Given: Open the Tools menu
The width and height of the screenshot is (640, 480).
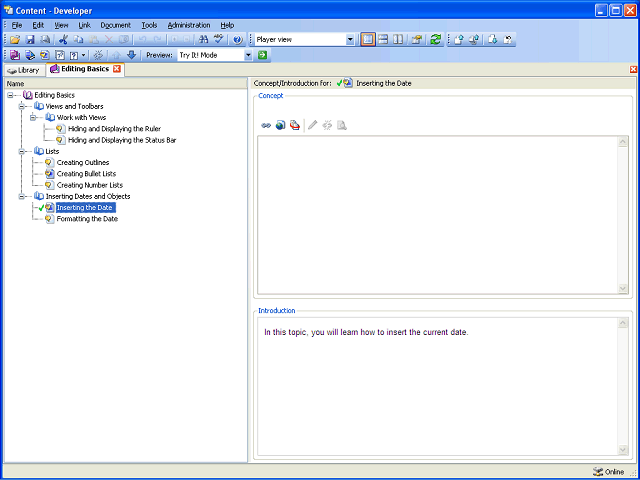Looking at the screenshot, I should [x=149, y=25].
